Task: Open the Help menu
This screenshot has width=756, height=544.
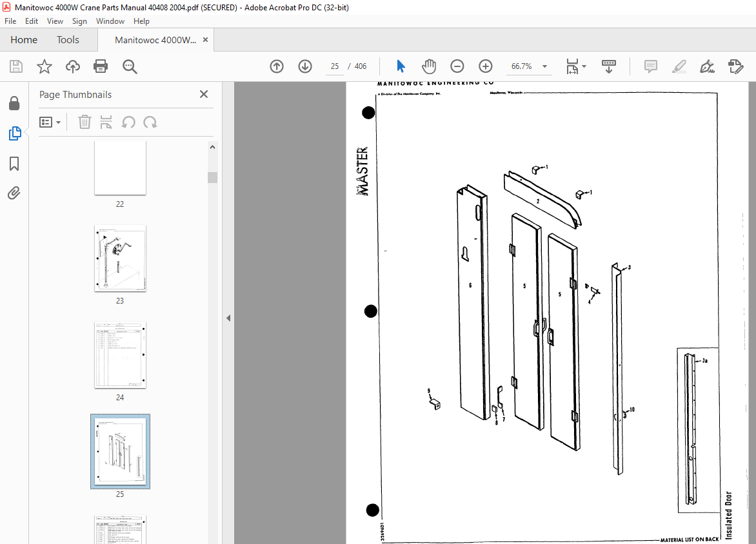Action: [141, 21]
